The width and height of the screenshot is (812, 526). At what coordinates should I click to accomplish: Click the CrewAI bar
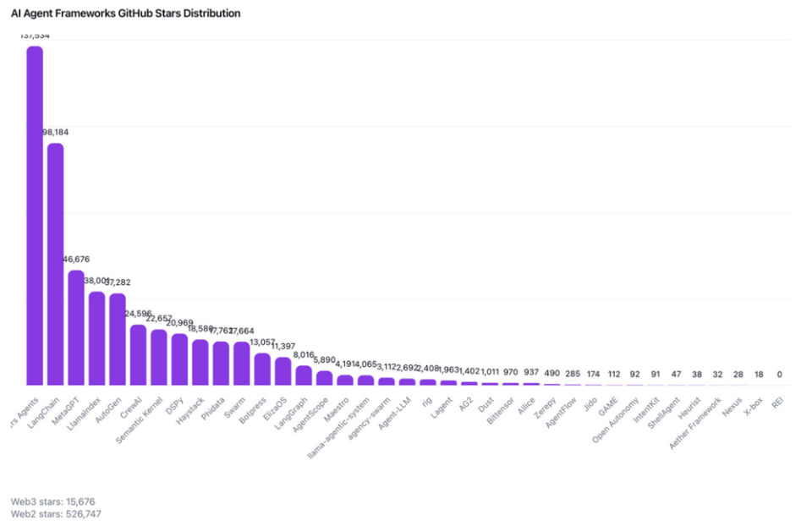138,355
